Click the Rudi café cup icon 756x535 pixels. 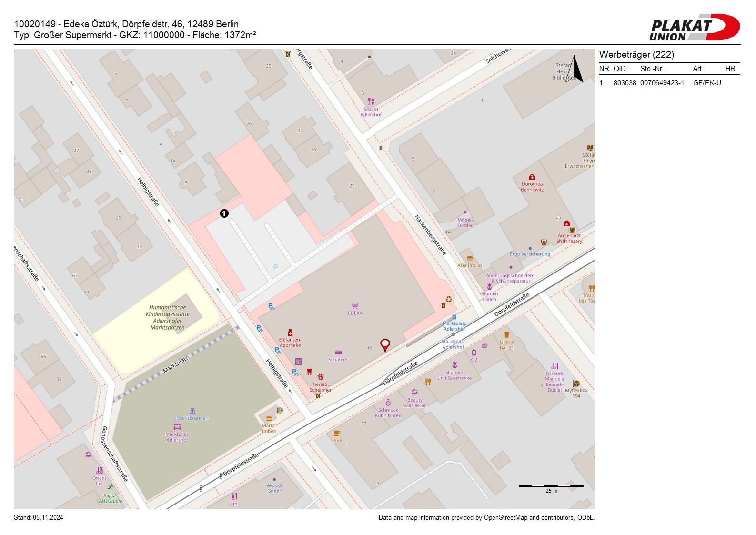(337, 433)
